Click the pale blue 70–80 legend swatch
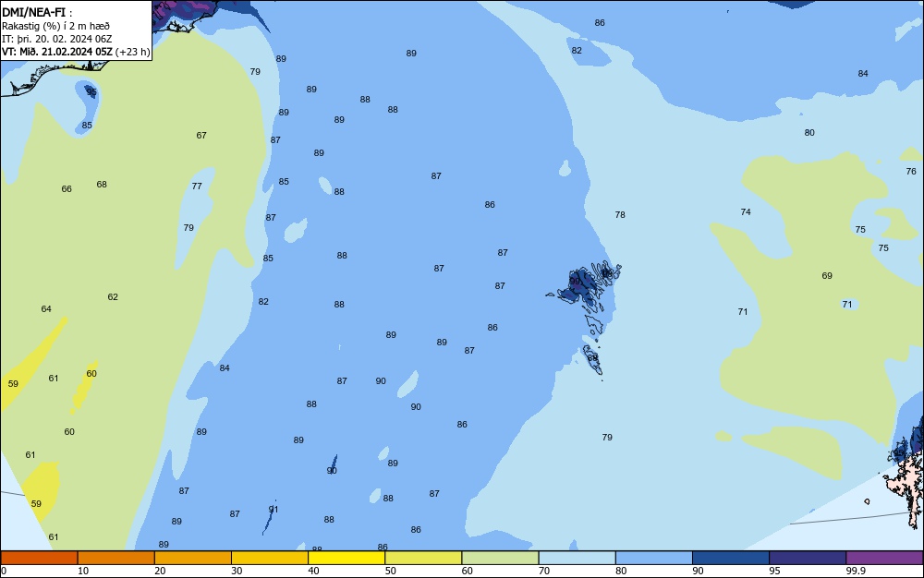Screen dimensions: 924x578 click(577, 558)
